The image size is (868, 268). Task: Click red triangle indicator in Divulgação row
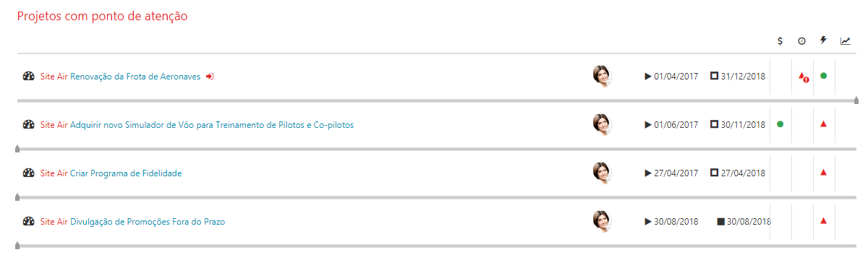click(823, 221)
